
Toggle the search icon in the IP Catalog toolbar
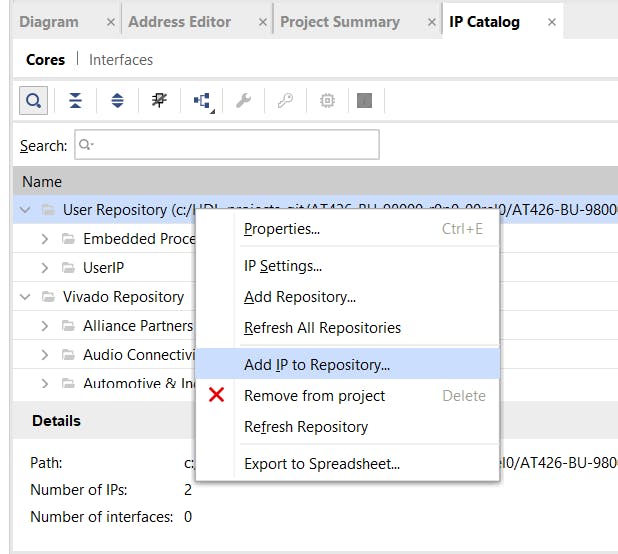pos(34,101)
